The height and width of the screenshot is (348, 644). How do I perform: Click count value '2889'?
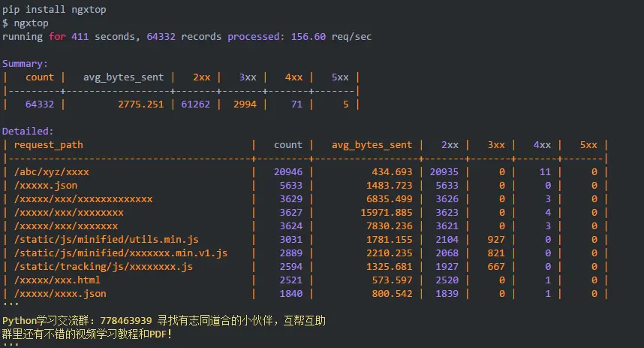tap(291, 253)
